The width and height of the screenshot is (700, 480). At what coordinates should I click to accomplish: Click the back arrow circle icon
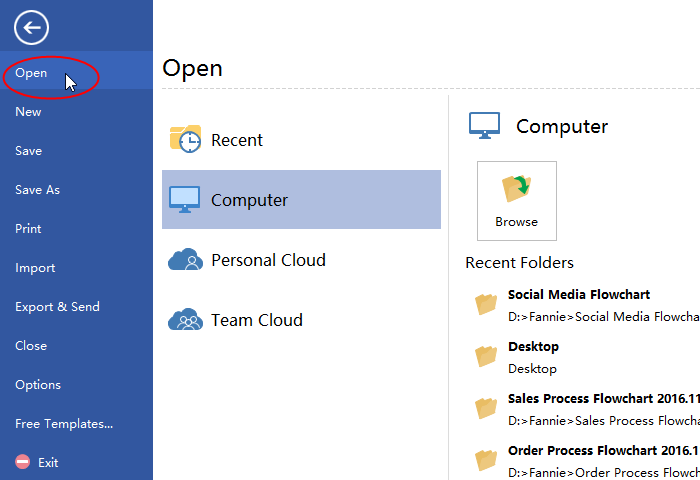(32, 27)
